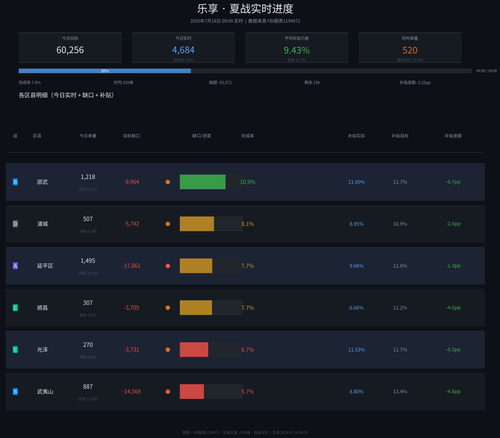The image size is (500, 438).
Task: Select the 武夷山 district name
Action: click(x=45, y=391)
